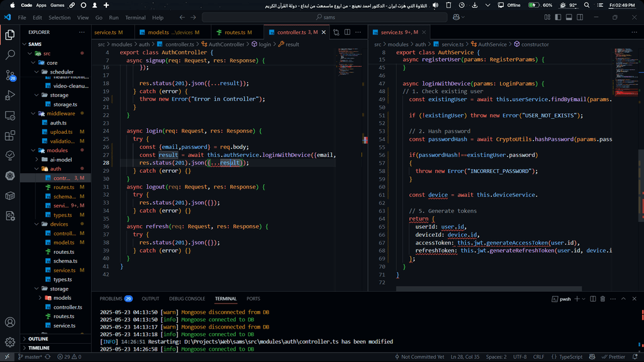This screenshot has height=362, width=644.
Task: Click the right editor horizontal scrollbar
Action: tap(489, 289)
